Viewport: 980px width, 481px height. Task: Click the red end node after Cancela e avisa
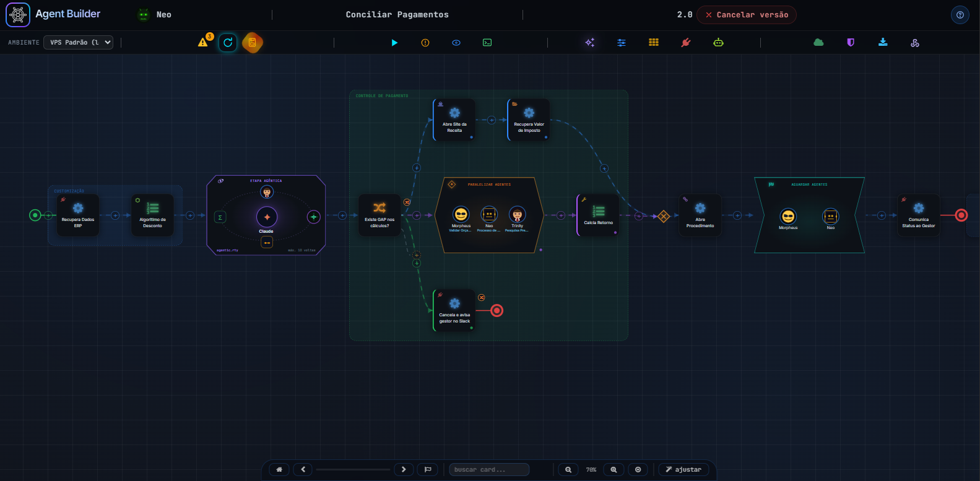pos(497,311)
